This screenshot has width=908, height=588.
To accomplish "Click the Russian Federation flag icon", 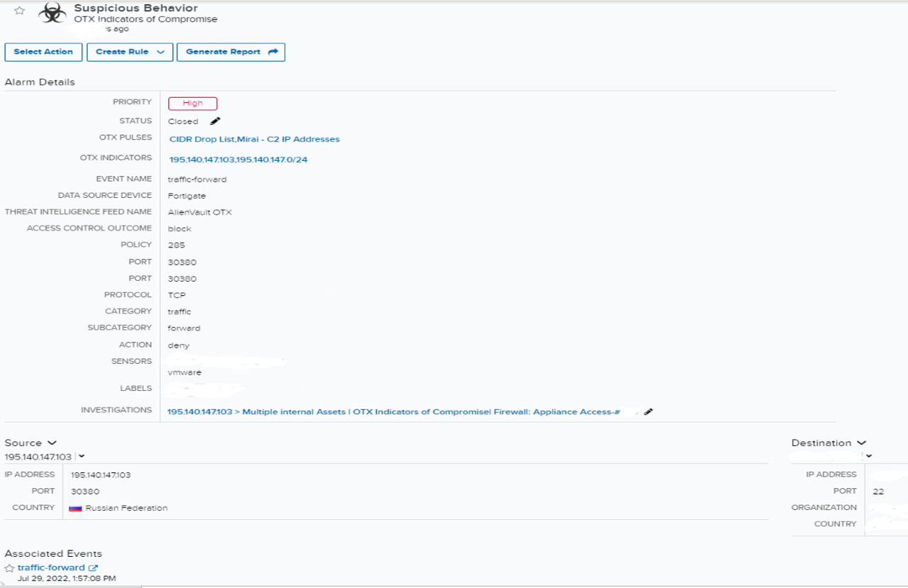I will [75, 508].
